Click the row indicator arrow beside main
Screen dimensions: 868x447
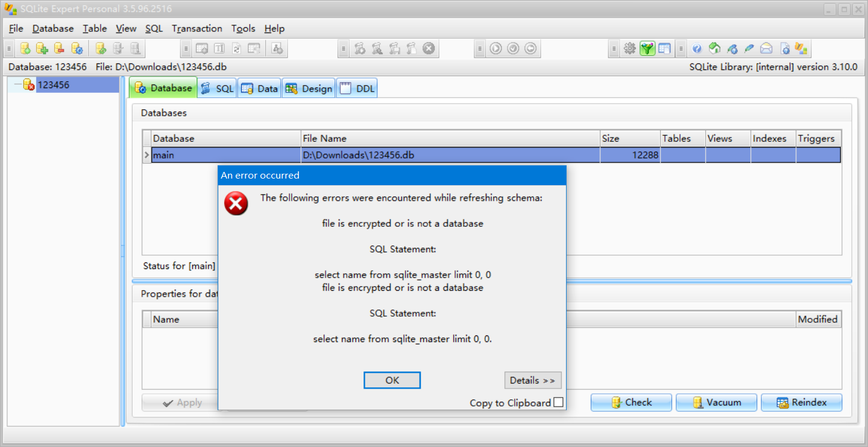tap(146, 155)
